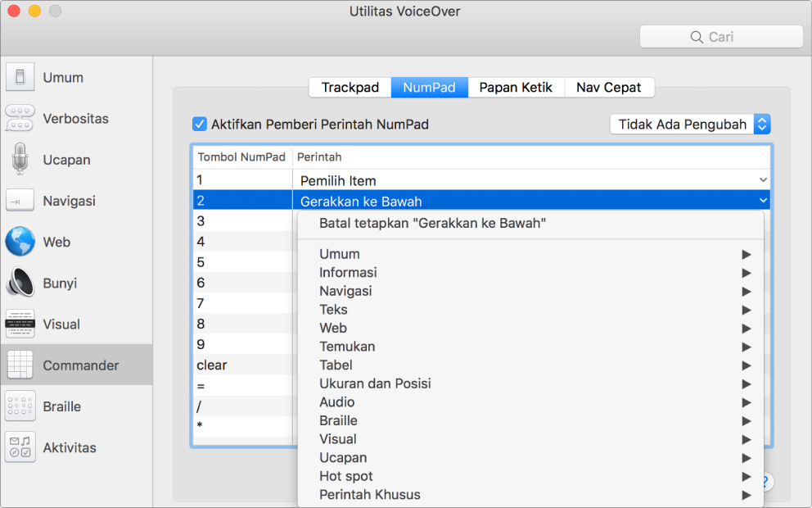Viewport: 812px width, 508px height.
Task: Choose Batal tetapkan "Gerakkan ke Bawah"
Action: [x=432, y=223]
